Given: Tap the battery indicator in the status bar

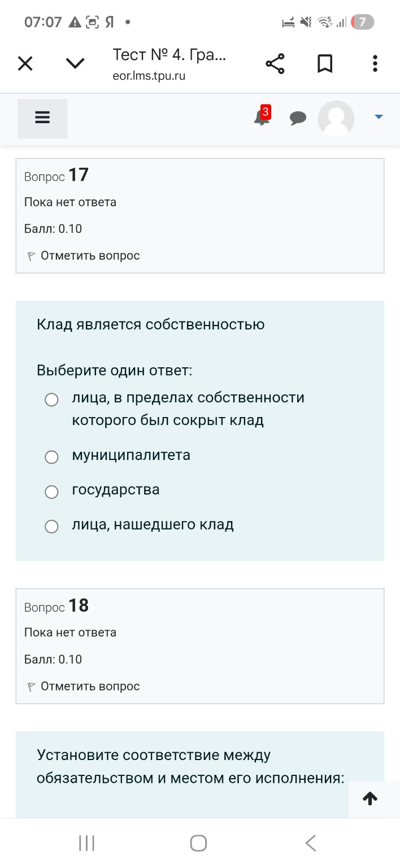Looking at the screenshot, I should (362, 22).
